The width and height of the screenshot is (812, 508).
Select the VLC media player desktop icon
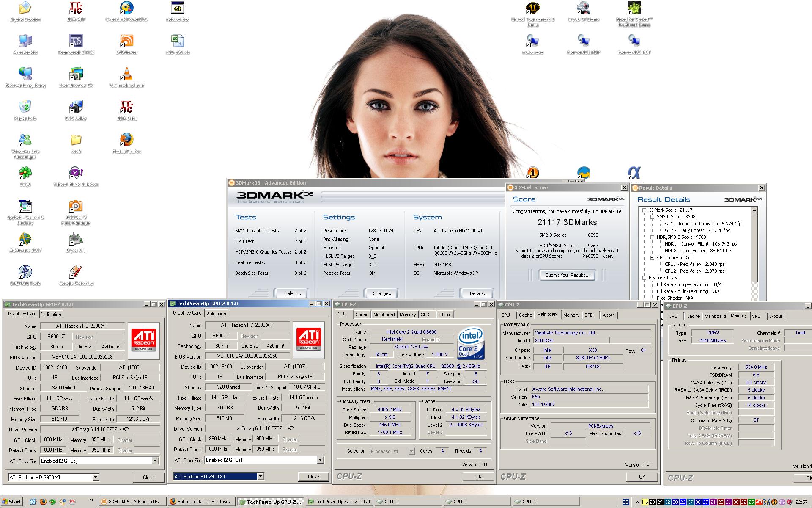[126, 77]
